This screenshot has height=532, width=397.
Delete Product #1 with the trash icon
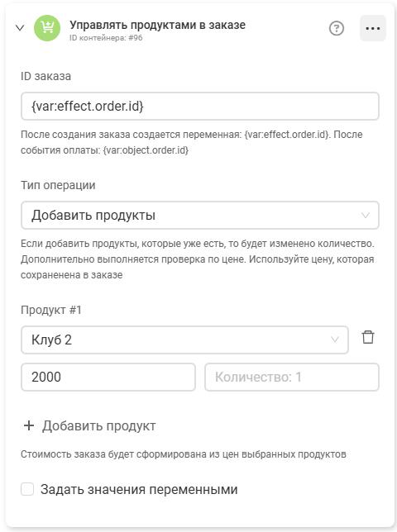(x=368, y=337)
